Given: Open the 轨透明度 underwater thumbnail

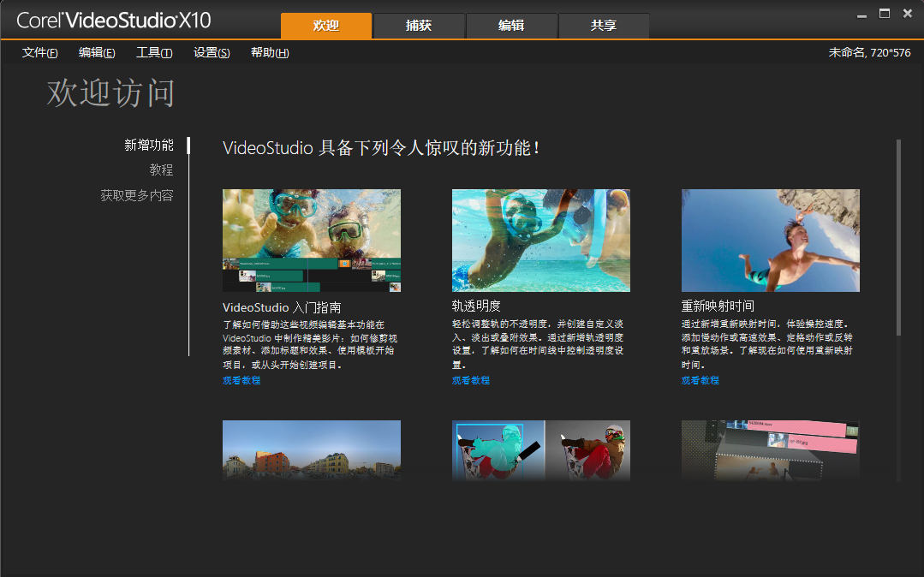Looking at the screenshot, I should [x=541, y=241].
